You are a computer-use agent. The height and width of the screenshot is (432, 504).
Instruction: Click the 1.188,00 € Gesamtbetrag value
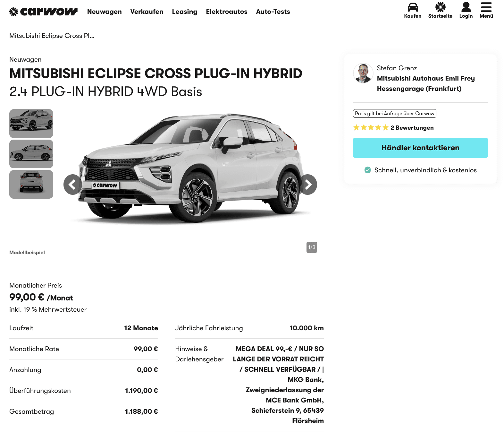141,411
